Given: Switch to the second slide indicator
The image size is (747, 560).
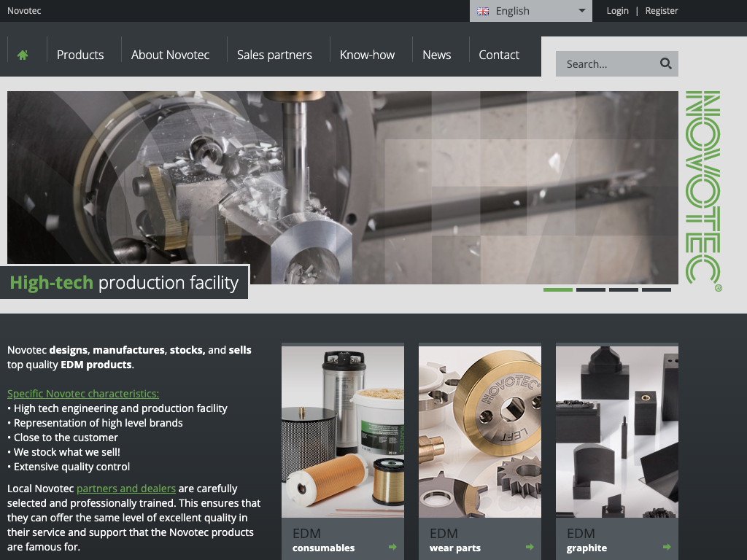Looking at the screenshot, I should pyautogui.click(x=590, y=289).
